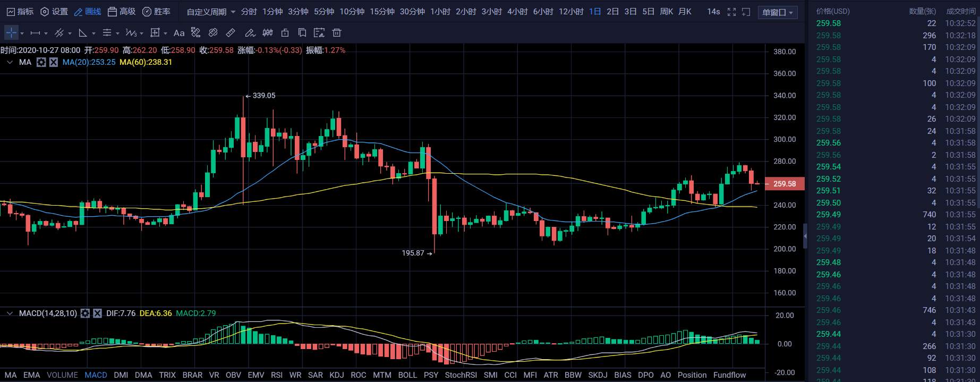Image resolution: width=980 pixels, height=382 pixels.
Task: Click the magnet link icon
Action: (213, 33)
